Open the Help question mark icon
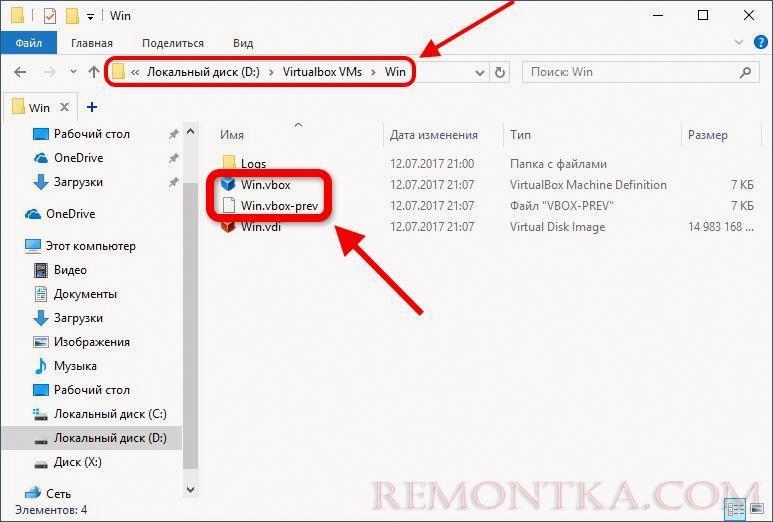Screen dimensions: 773x522 tap(761, 42)
